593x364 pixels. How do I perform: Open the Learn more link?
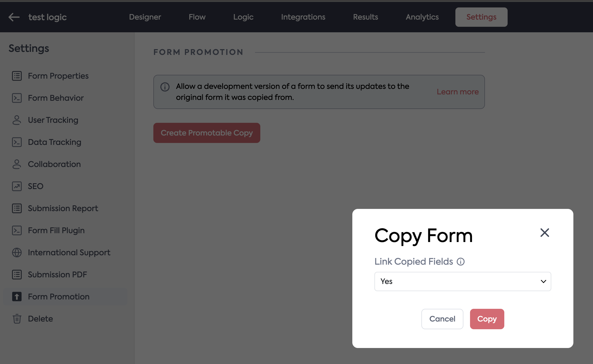[x=458, y=92]
